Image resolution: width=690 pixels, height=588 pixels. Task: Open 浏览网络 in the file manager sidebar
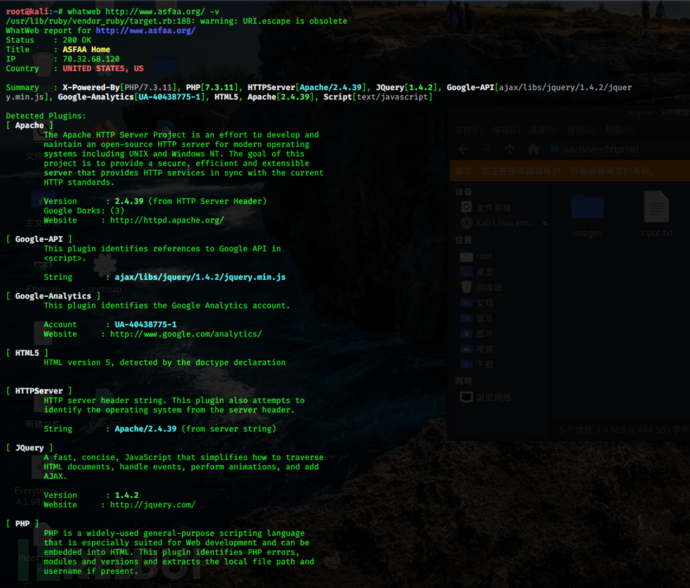[485, 397]
